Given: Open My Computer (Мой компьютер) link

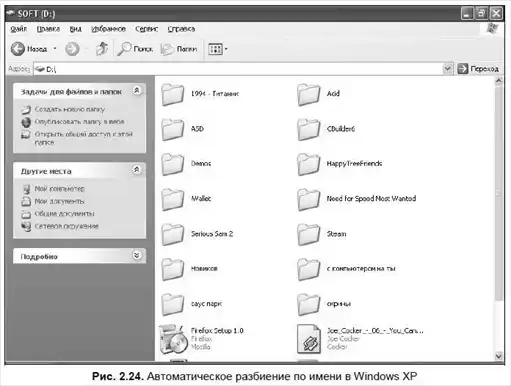Looking at the screenshot, I should (59, 189).
